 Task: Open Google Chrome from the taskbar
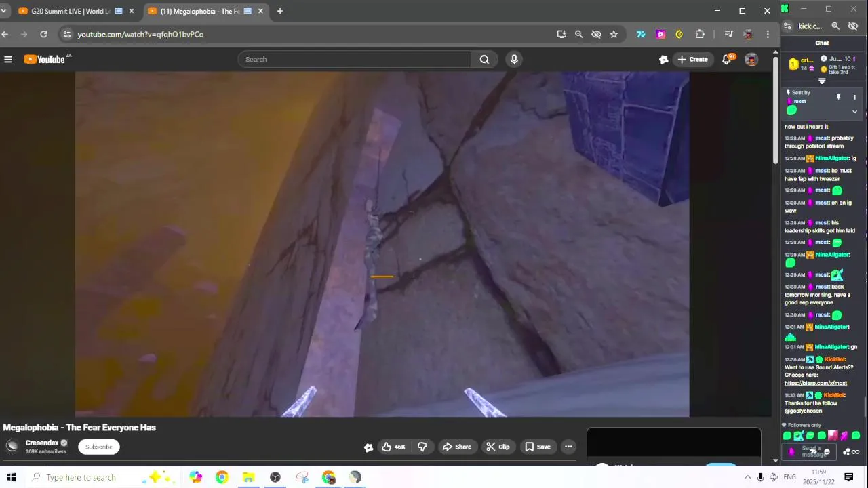[222, 477]
